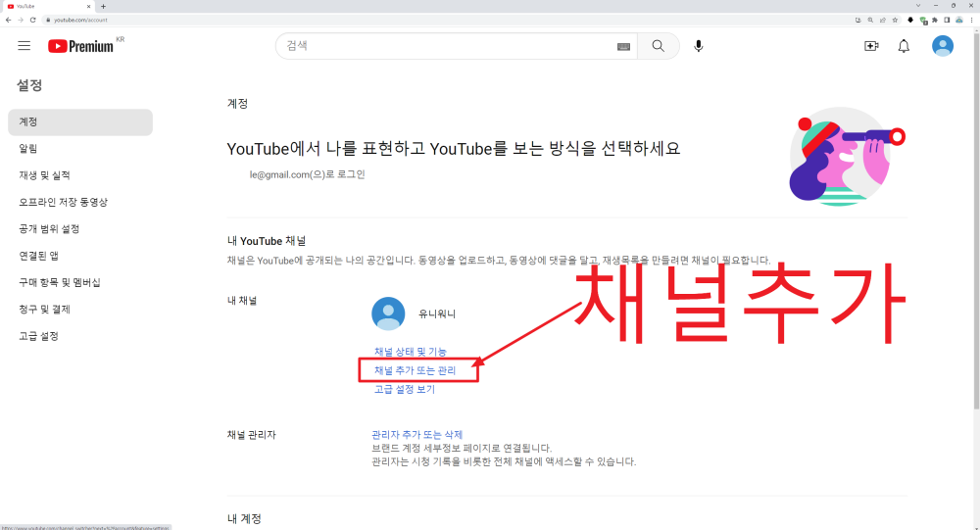
Task: Open the tab search chevron
Action: tap(918, 6)
